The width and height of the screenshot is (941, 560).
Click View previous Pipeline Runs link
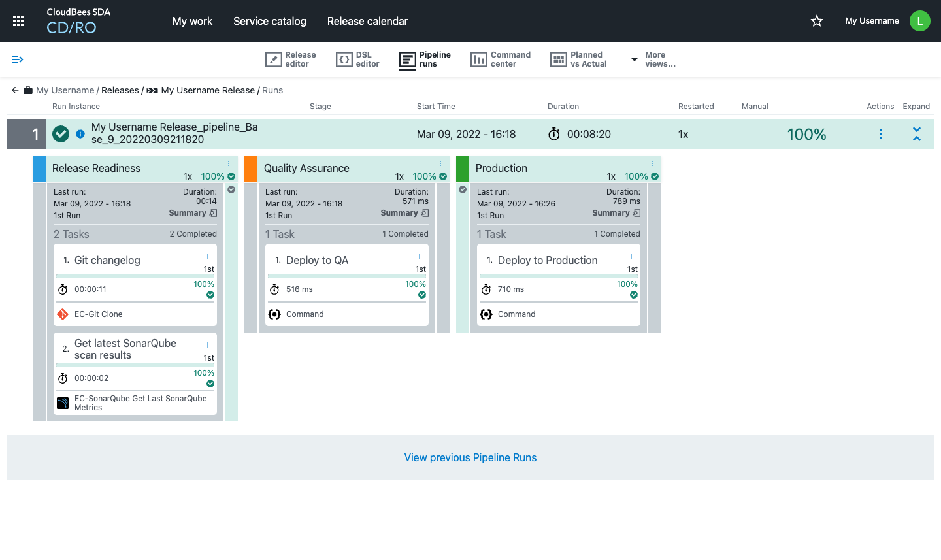click(470, 457)
